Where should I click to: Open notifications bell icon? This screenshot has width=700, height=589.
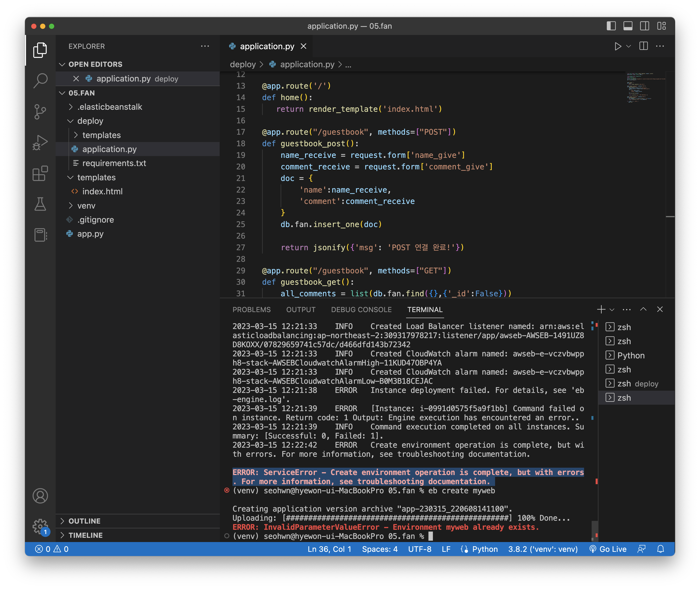click(660, 549)
